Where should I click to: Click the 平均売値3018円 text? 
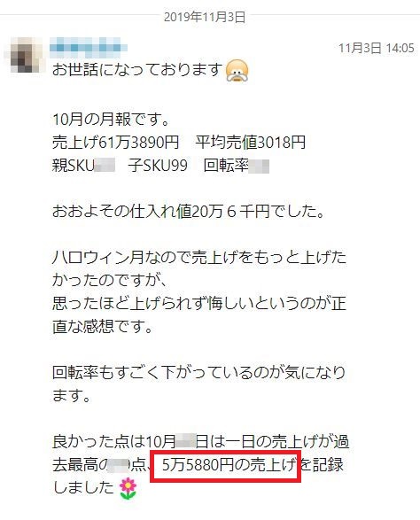pos(250,143)
